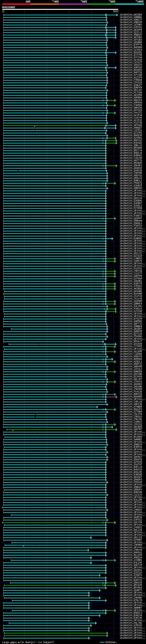The width and height of the screenshot is (146, 644).
Task: Select the UniRef100_P21531 label
Action: coord(131,268)
